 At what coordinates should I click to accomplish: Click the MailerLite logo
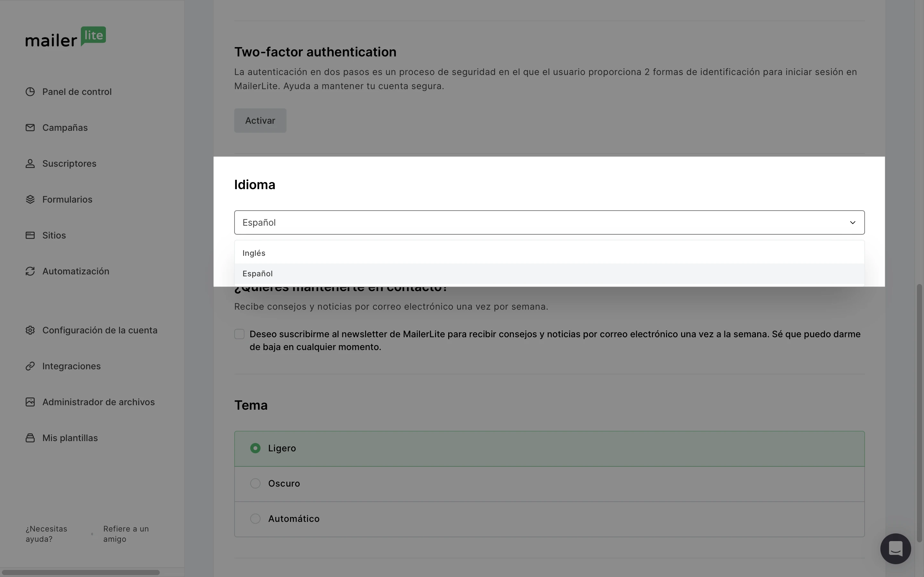66,37
